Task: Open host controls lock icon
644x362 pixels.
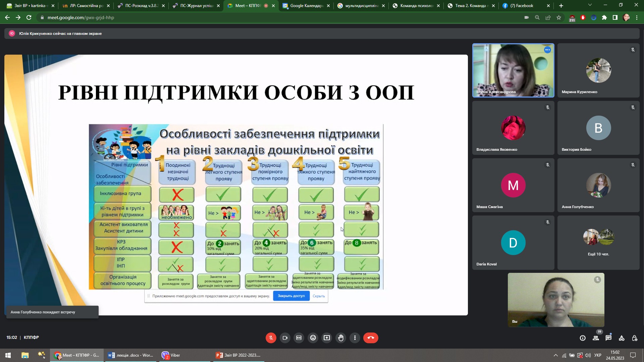Action: click(635, 338)
